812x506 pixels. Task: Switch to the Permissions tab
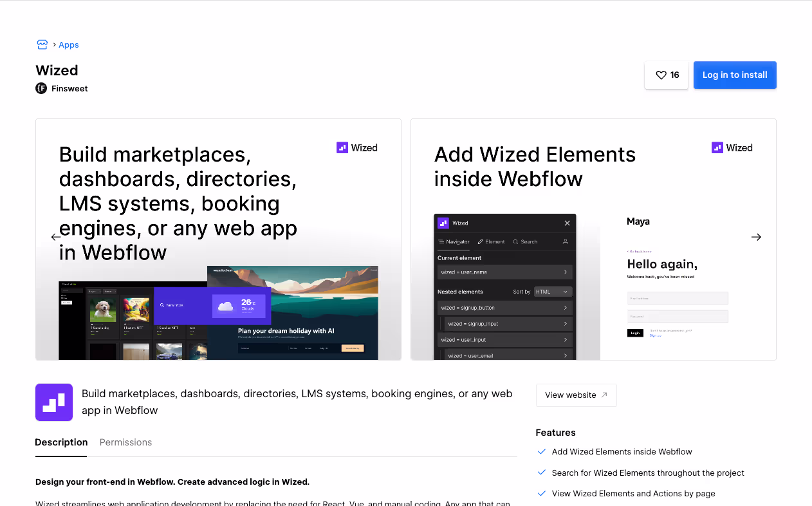click(125, 442)
